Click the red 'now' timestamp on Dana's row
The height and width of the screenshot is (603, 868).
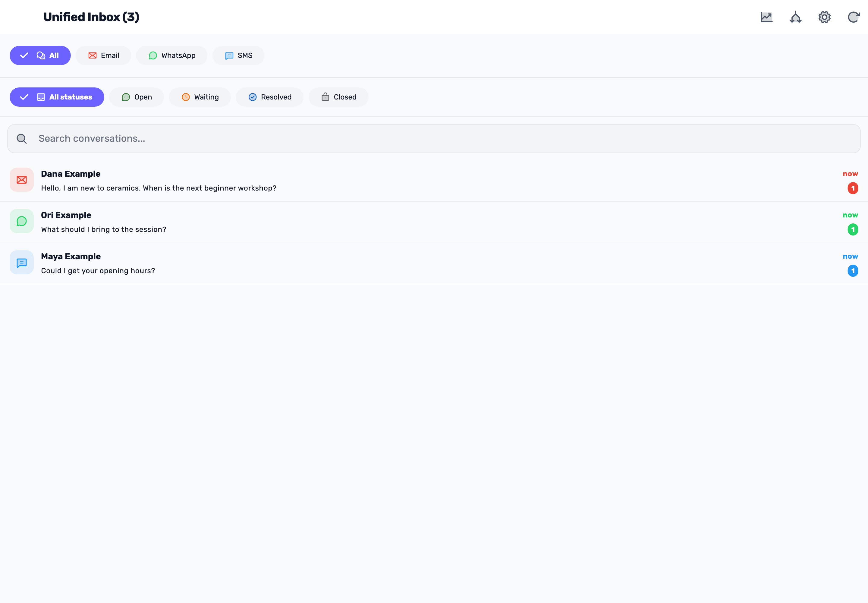850,174
